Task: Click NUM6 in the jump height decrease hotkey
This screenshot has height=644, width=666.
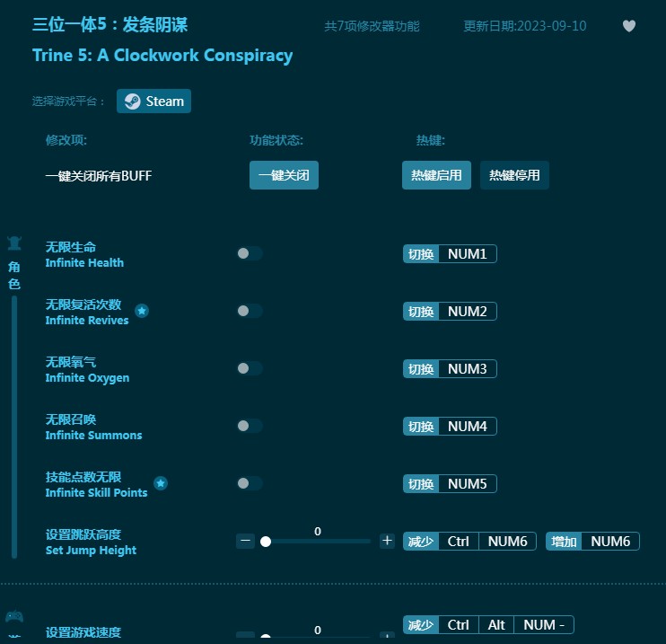Action: click(507, 541)
